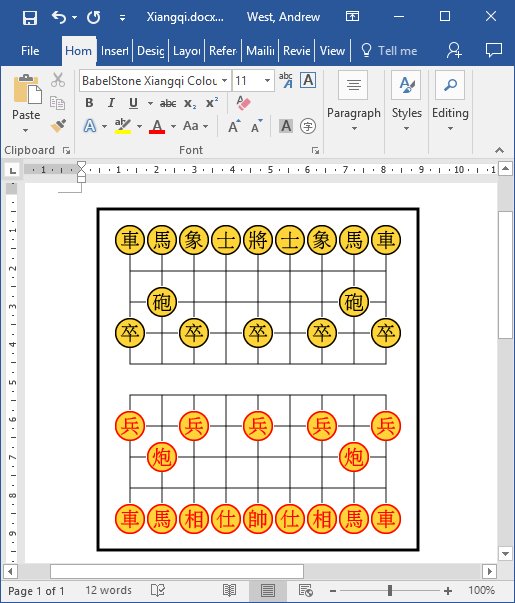Image resolution: width=515 pixels, height=603 pixels.
Task: Open the Styles gallery button
Action: coord(407,101)
